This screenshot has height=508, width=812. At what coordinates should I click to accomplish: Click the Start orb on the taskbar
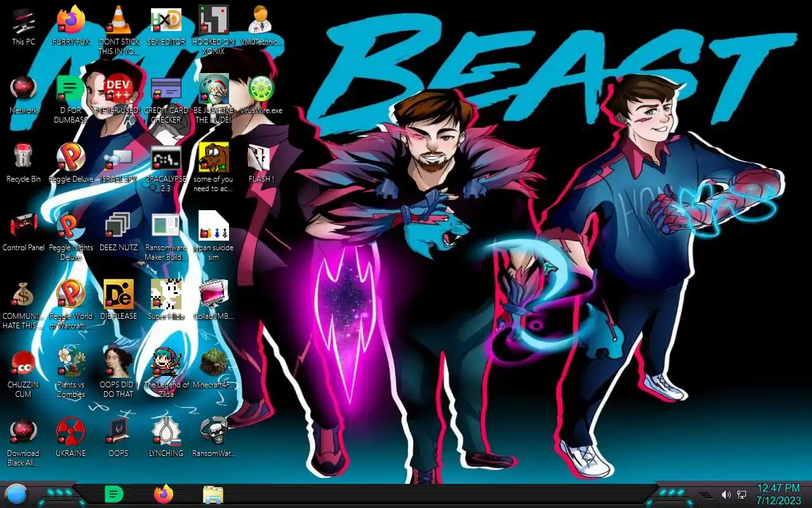(16, 494)
